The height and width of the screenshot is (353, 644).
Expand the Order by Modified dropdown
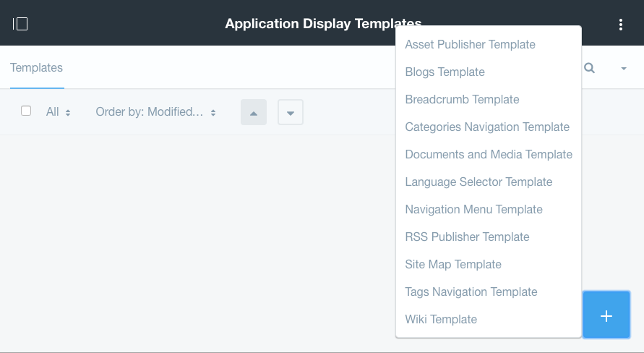pyautogui.click(x=155, y=112)
